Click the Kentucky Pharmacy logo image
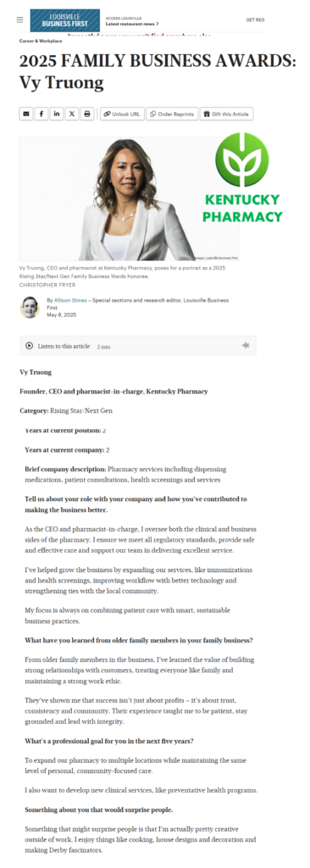Image resolution: width=310 pixels, height=868 pixels. 242,177
